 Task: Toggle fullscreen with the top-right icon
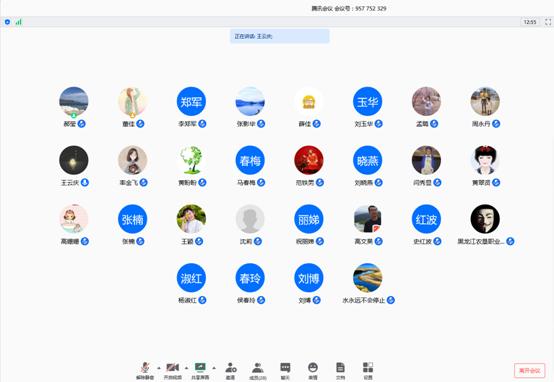(x=548, y=22)
